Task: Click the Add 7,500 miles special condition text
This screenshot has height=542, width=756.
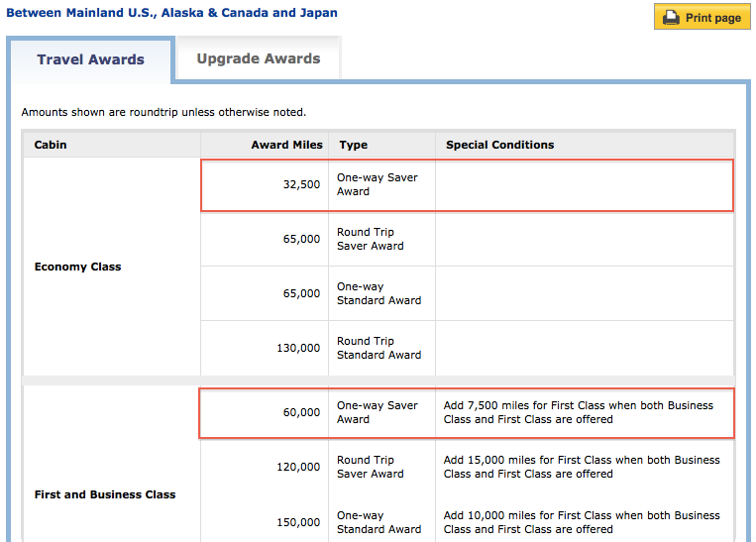Action: tap(579, 412)
